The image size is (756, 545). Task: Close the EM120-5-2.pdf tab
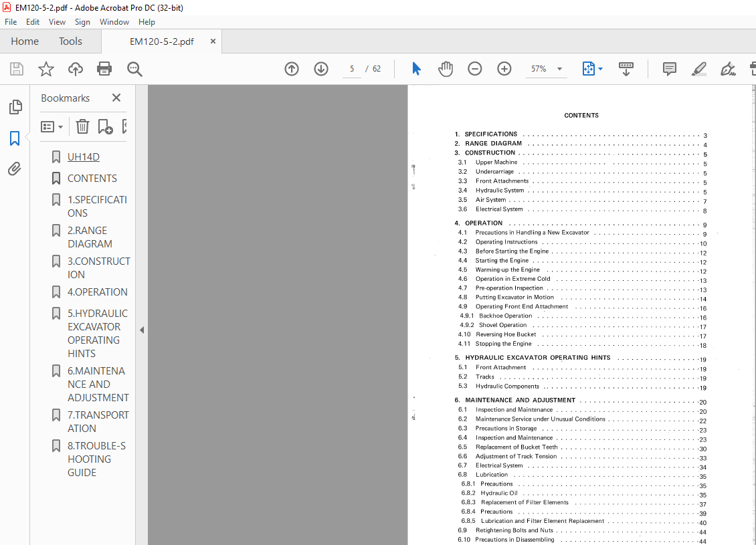[x=213, y=41]
